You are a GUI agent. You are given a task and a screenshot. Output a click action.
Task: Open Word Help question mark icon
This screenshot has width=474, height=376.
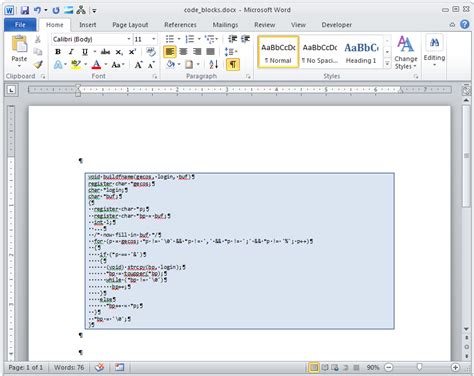tap(465, 24)
